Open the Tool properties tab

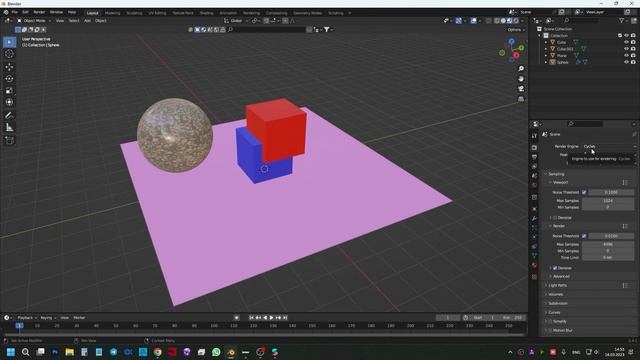534,136
